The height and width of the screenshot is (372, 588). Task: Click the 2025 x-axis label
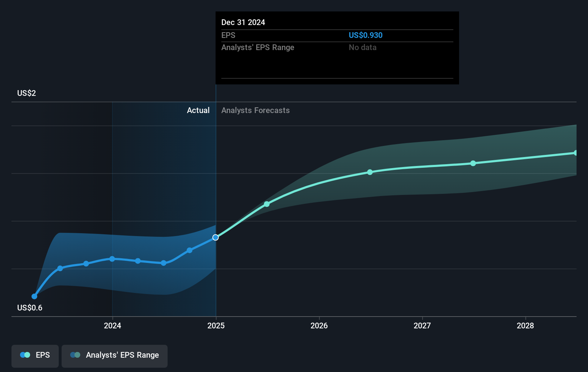coord(216,325)
